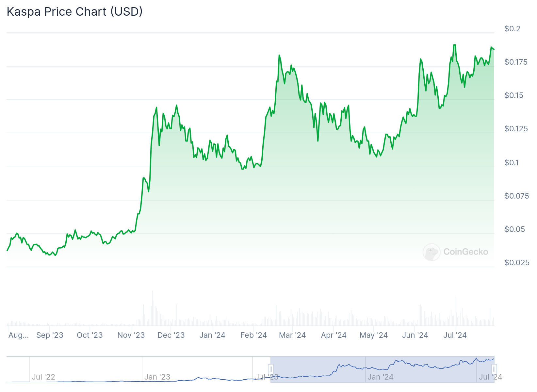Click the $0.2 y-axis label
Image resolution: width=537 pixels, height=392 pixels.
(512, 29)
